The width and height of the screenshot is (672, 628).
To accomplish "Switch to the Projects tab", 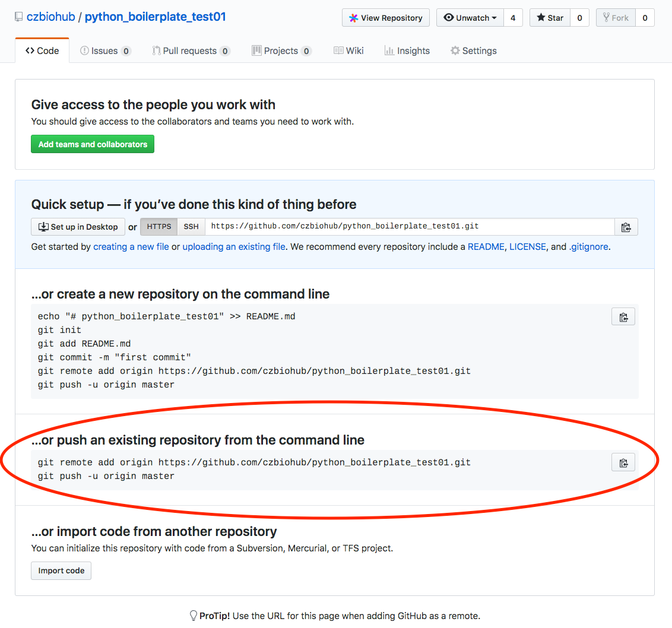I will 281,50.
